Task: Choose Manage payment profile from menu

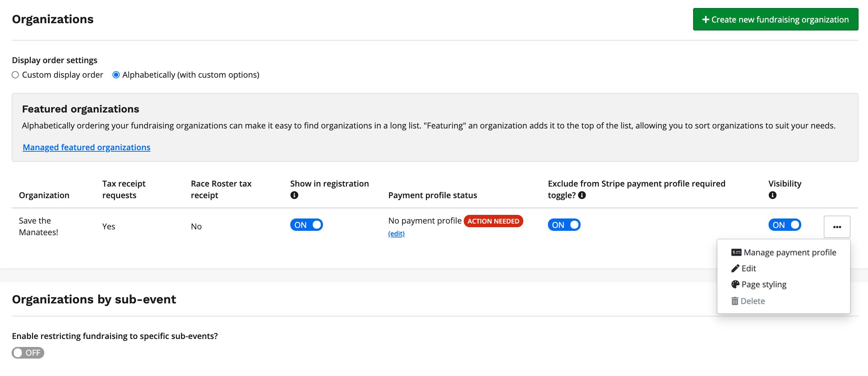Action: [x=784, y=253]
